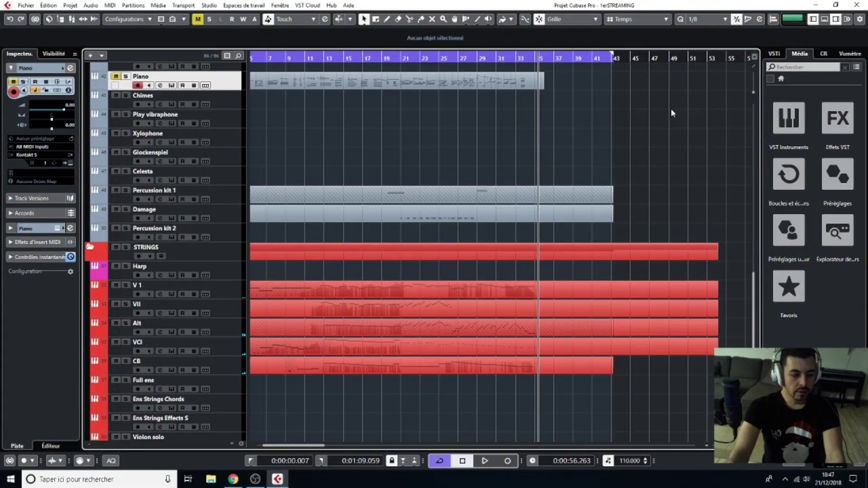Switch to the Visibilité tab
Image resolution: width=868 pixels, height=488 pixels.
pyautogui.click(x=54, y=54)
